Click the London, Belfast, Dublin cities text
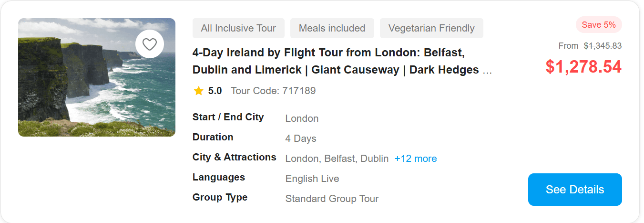The width and height of the screenshot is (644, 223). pos(337,159)
